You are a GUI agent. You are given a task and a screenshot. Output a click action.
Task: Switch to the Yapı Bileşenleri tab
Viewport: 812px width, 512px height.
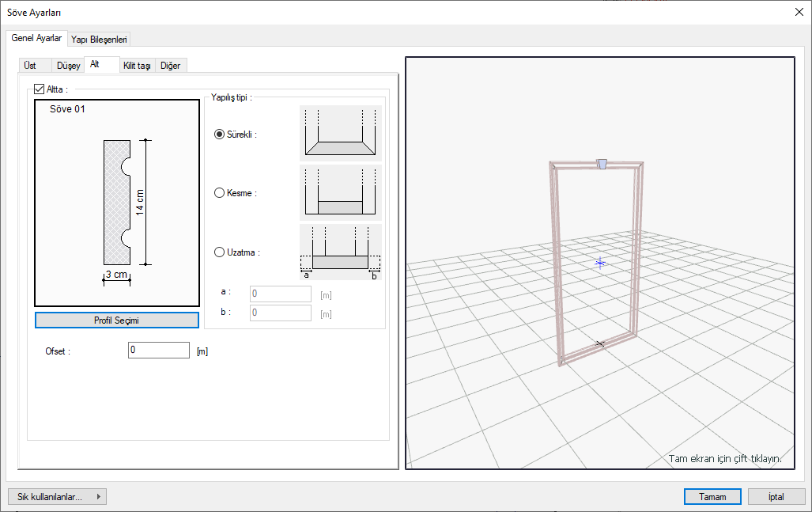[x=99, y=39]
